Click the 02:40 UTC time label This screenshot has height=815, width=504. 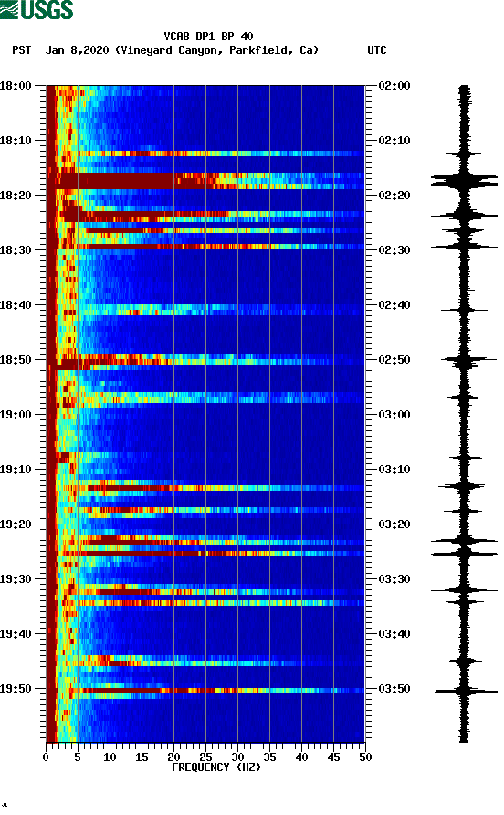tap(394, 305)
